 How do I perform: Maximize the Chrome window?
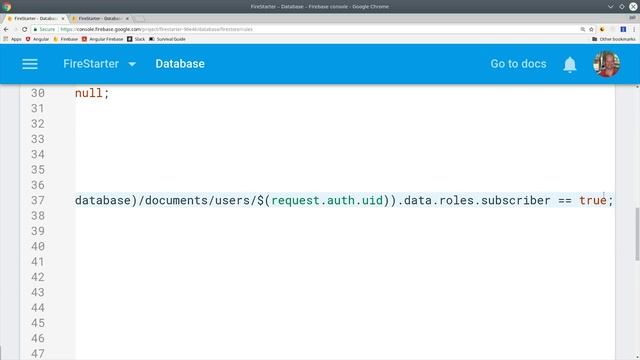click(x=622, y=7)
